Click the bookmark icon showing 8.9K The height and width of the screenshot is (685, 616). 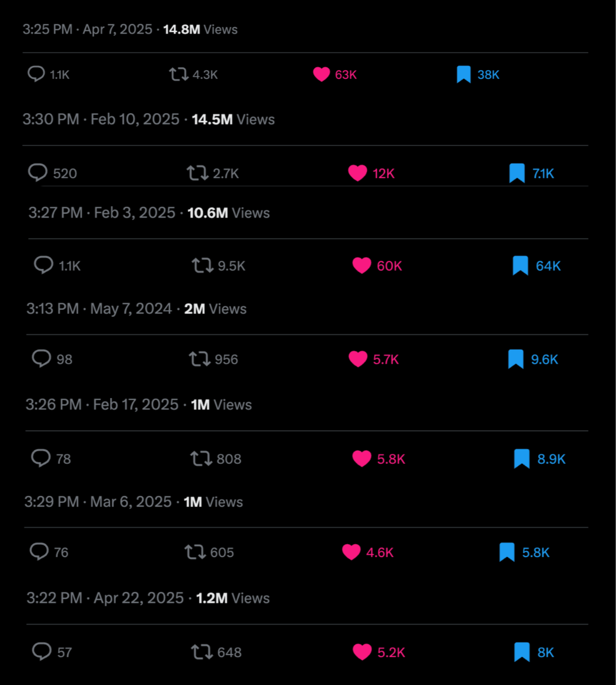(522, 459)
